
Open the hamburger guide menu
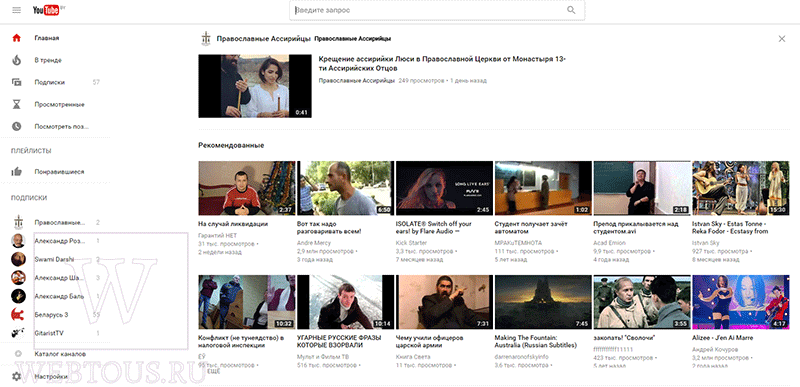[17, 10]
